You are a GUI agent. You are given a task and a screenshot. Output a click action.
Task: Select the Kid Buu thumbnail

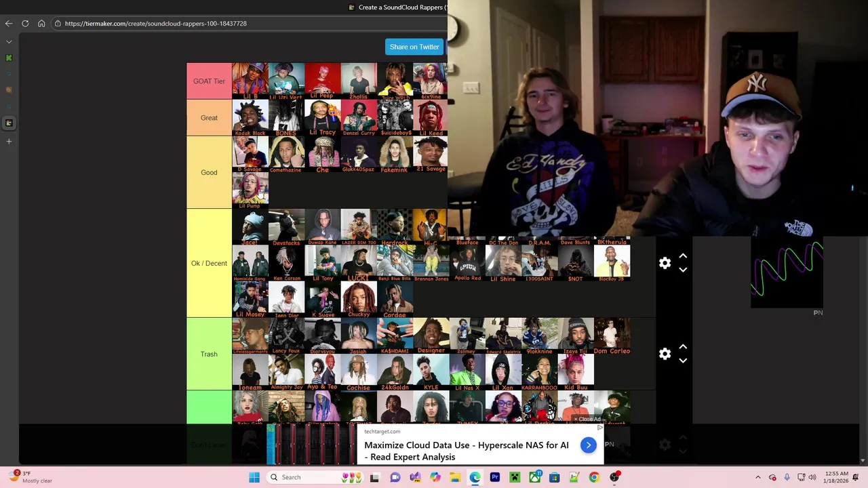[x=576, y=372]
